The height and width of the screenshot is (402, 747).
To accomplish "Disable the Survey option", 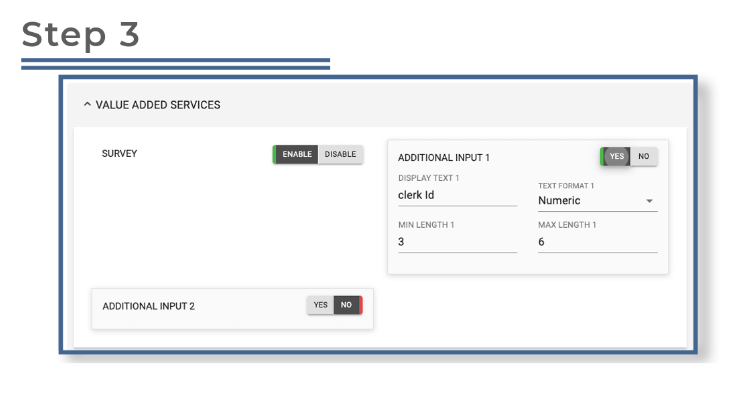I will [340, 155].
